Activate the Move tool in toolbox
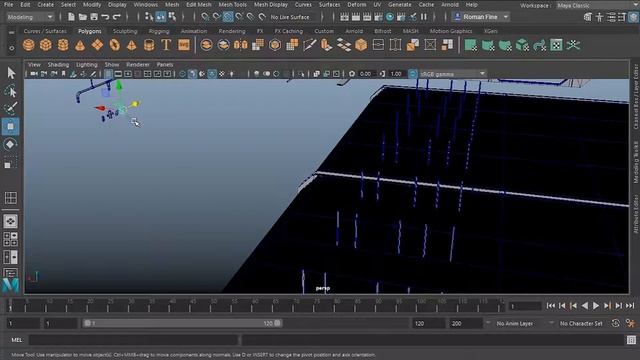The height and width of the screenshot is (360, 640). click(11, 126)
